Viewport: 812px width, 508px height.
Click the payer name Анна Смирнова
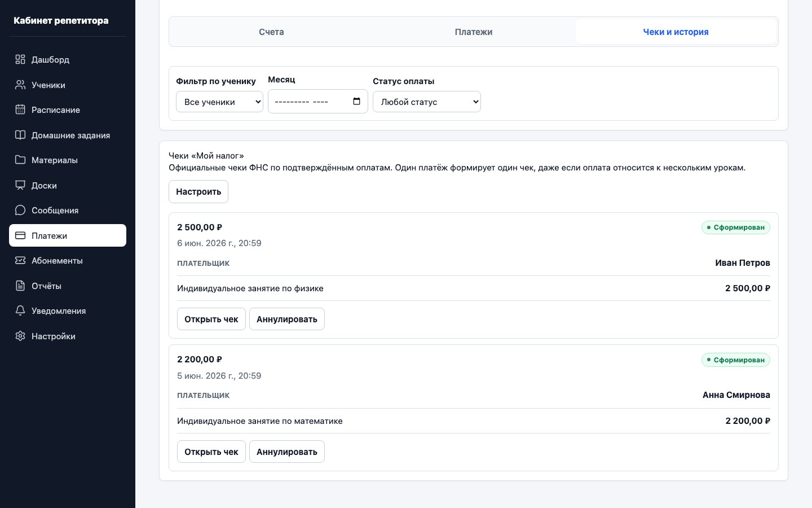click(736, 395)
